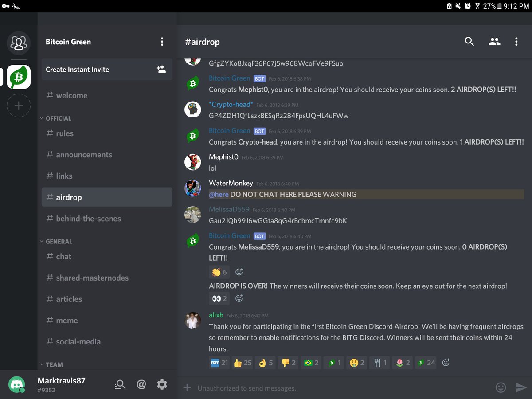Click the add-person icon for Instant Invite
This screenshot has height=399, width=532.
(161, 69)
